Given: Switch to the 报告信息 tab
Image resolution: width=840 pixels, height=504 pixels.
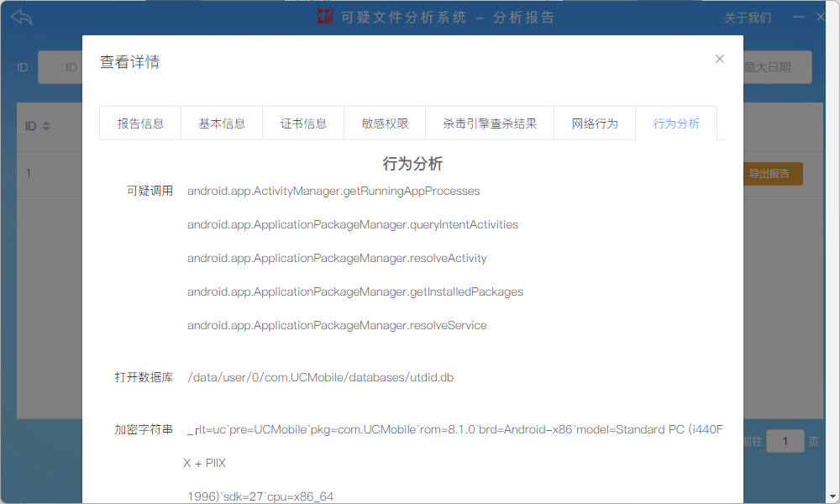Looking at the screenshot, I should pos(140,123).
